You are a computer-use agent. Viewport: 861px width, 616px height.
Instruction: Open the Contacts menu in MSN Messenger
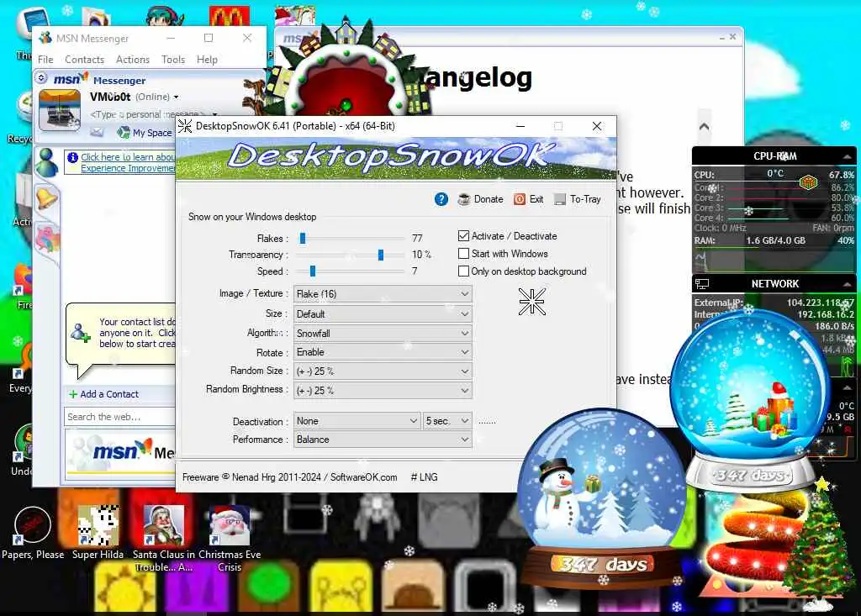click(84, 60)
